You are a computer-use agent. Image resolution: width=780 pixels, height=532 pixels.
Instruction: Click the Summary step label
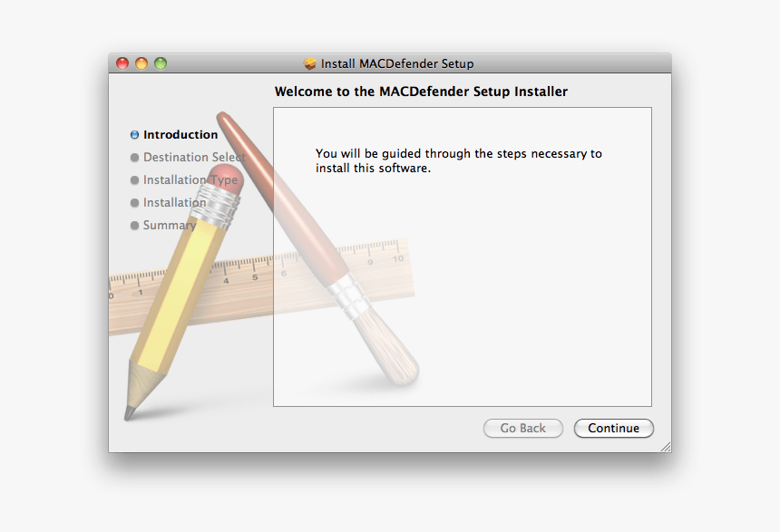170,226
